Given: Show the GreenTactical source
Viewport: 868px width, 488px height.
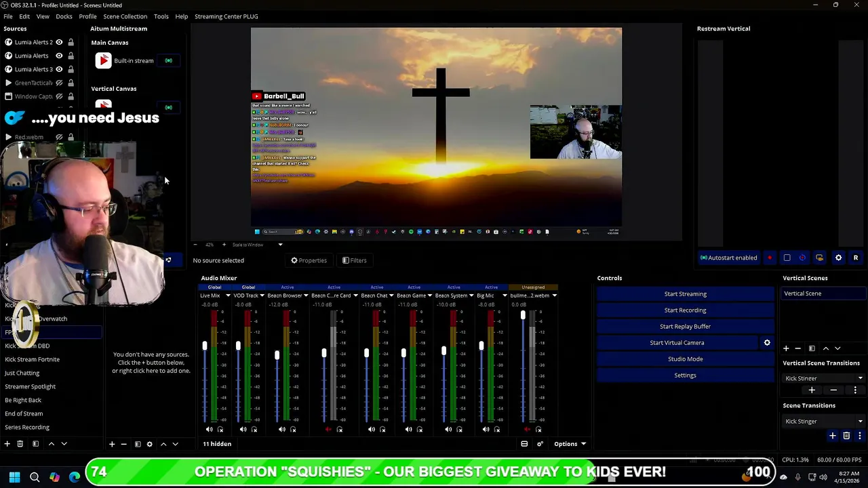Looking at the screenshot, I should (x=59, y=83).
